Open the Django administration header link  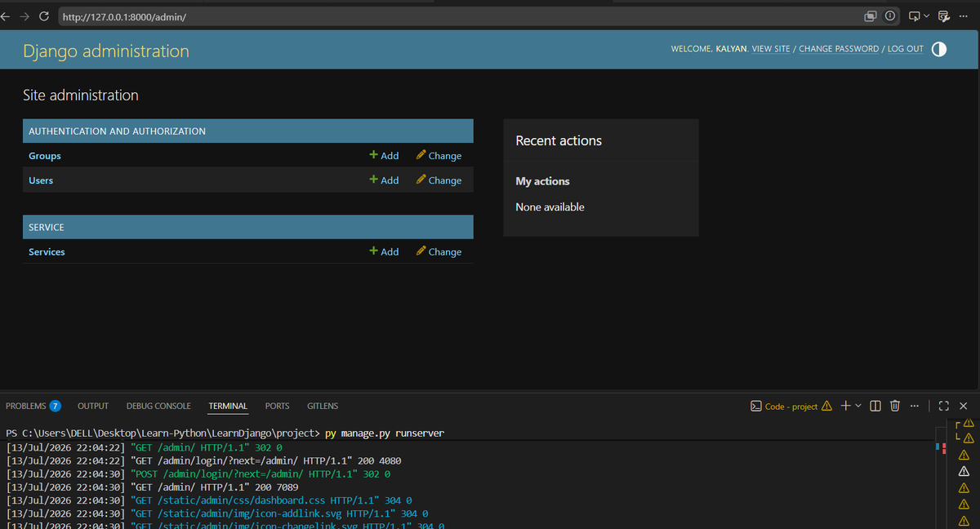pyautogui.click(x=106, y=51)
